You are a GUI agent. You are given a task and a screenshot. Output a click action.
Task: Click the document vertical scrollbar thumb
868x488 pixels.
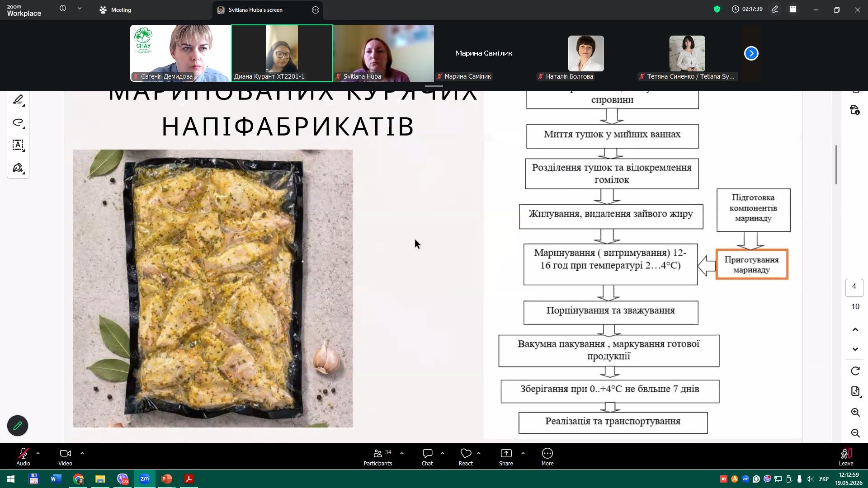(x=836, y=164)
